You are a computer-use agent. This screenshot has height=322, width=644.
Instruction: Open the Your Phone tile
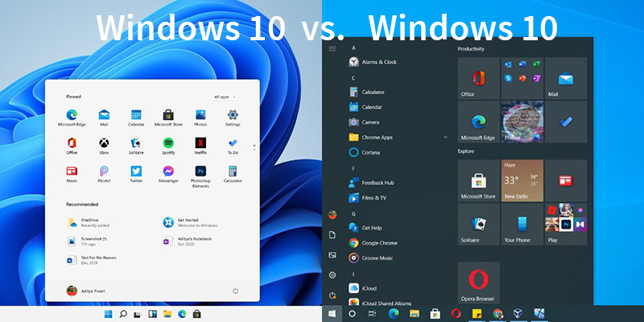[x=522, y=225]
